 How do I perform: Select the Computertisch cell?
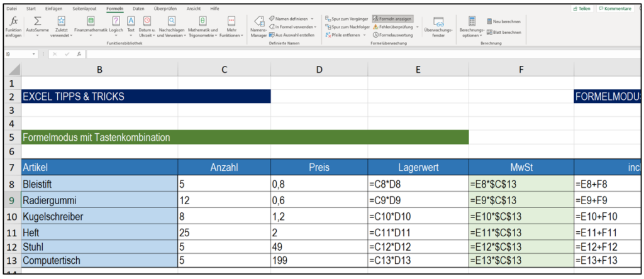click(x=99, y=260)
